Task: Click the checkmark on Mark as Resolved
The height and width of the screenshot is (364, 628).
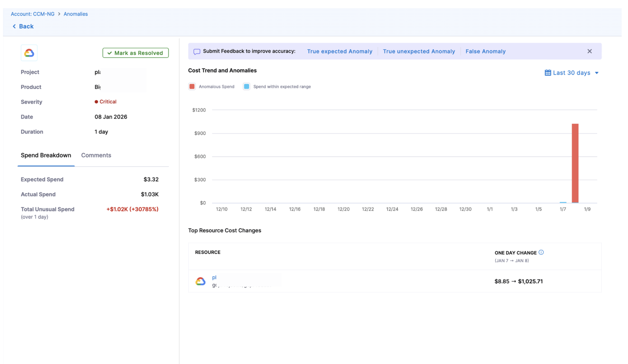Action: [109, 53]
